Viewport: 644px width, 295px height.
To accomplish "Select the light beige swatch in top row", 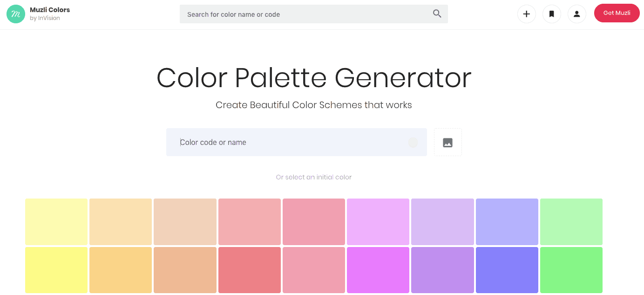I will (185, 222).
